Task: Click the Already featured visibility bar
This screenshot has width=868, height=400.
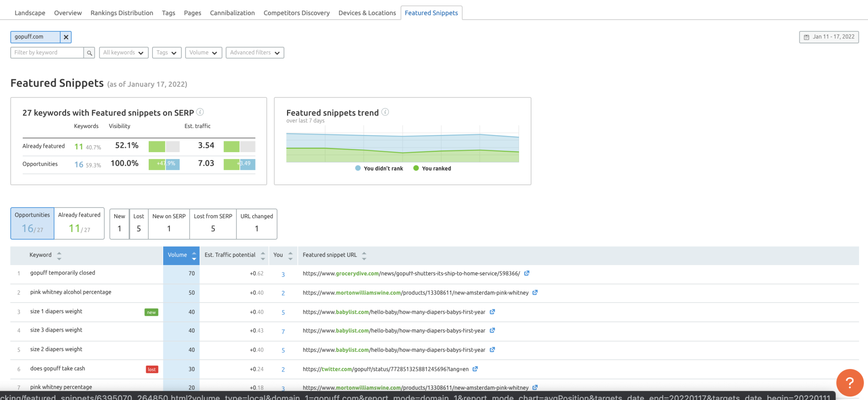Action: [164, 147]
